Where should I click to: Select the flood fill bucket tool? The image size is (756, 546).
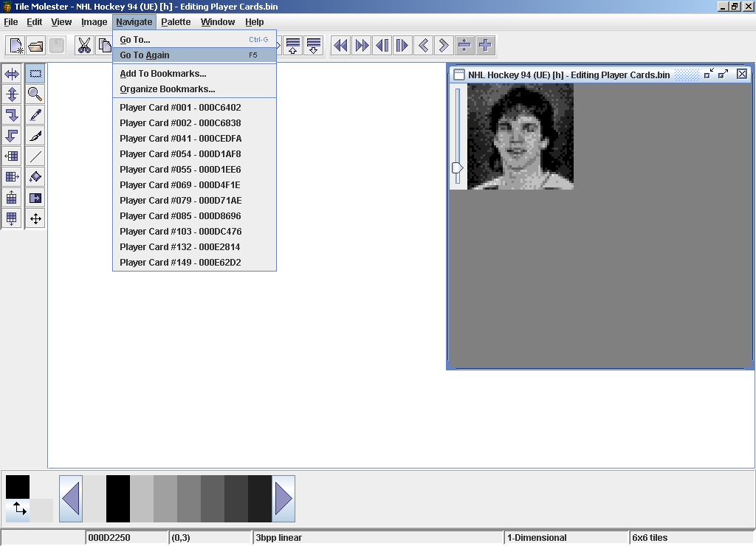35,177
